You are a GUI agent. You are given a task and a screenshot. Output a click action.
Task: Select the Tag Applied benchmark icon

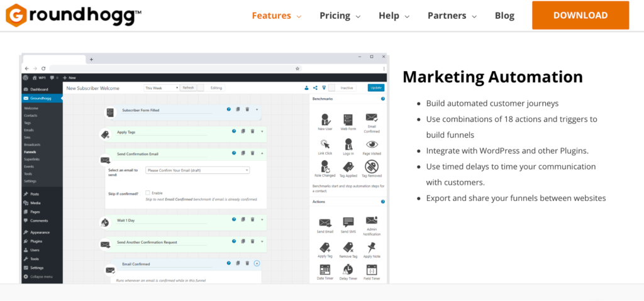click(348, 167)
